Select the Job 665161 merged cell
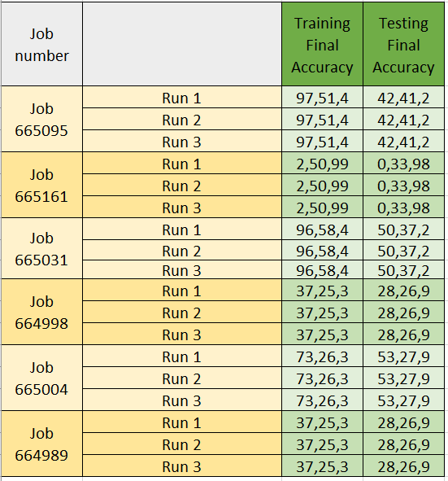Image resolution: width=448 pixels, height=481 pixels. tap(41, 185)
